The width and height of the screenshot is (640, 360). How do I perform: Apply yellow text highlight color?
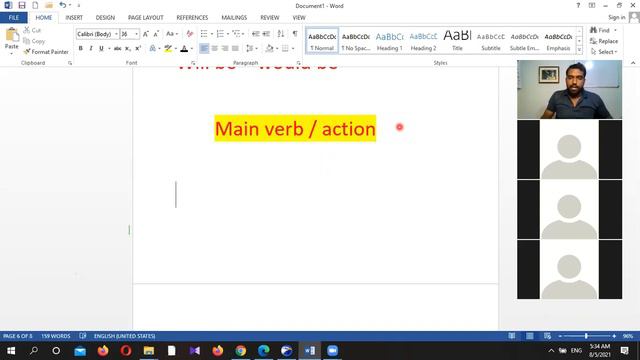tap(168, 49)
